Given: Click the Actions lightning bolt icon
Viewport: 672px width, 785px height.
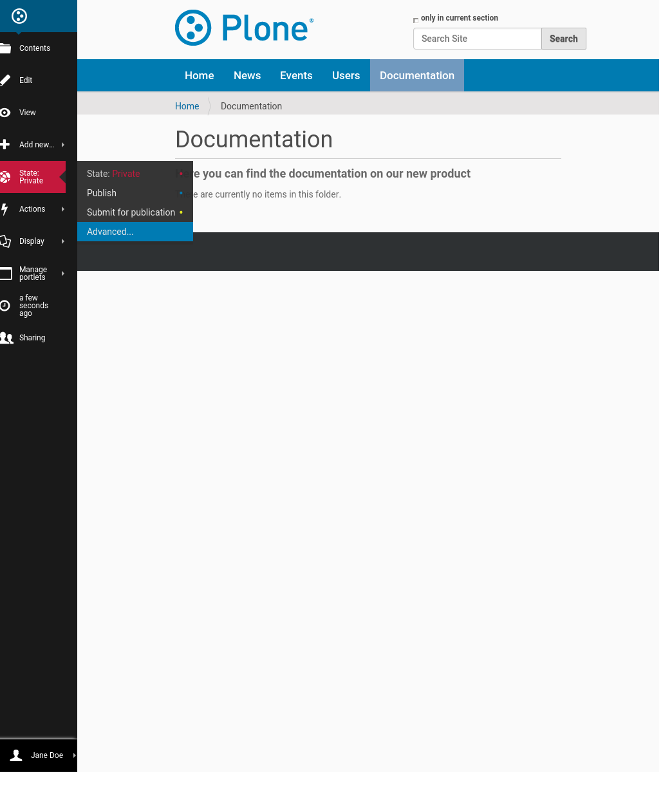Looking at the screenshot, I should 5,209.
